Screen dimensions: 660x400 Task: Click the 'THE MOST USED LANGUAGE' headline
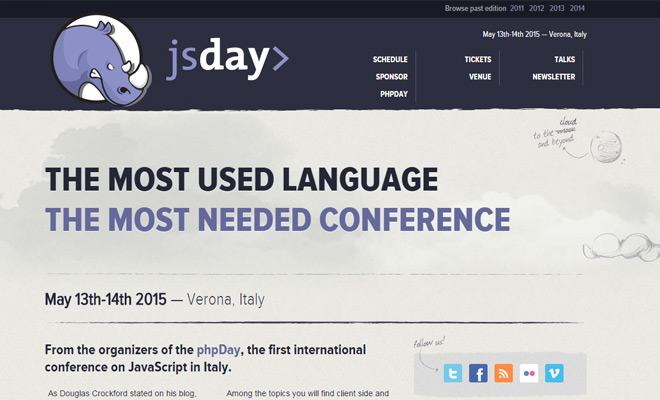coord(242,179)
